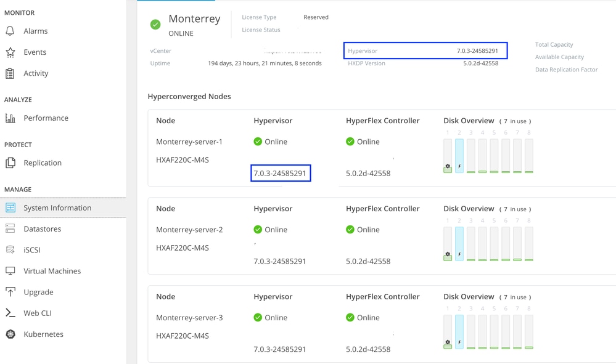Click the cluster Hypervisor version 7.0.3-24585291 value
The width and height of the screenshot is (616, 364).
(477, 51)
